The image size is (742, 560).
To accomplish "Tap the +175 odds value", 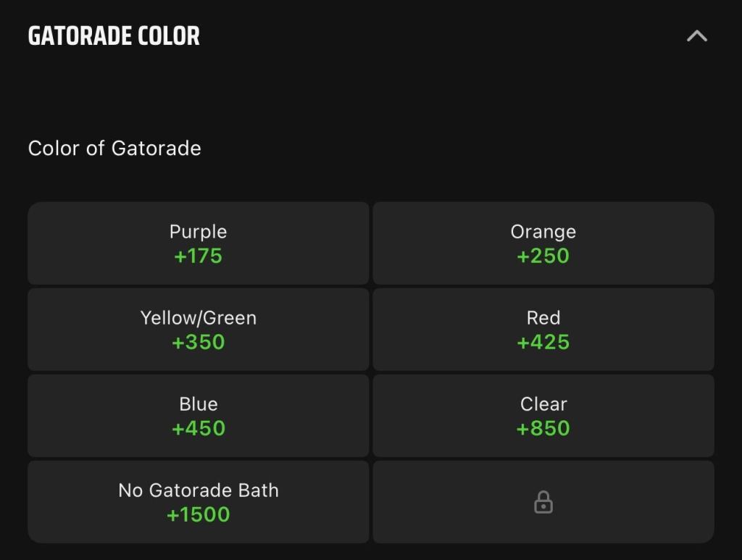I will pyautogui.click(x=199, y=256).
